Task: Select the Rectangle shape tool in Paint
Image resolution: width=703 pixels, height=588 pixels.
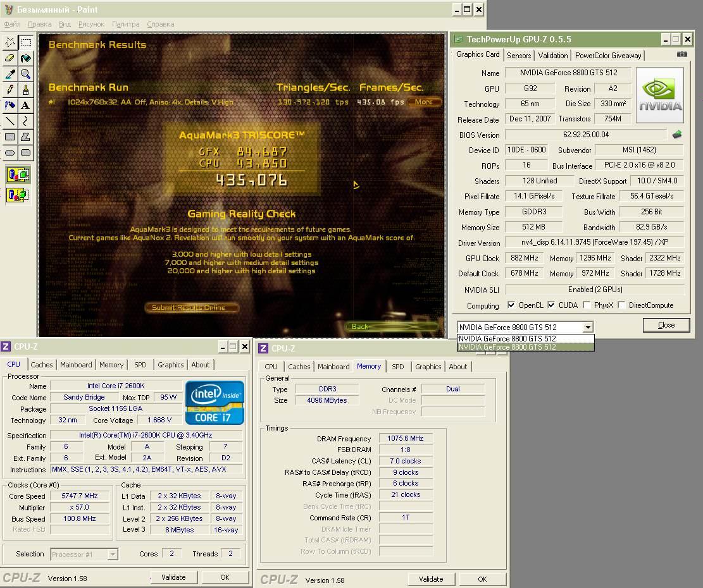Action: pos(10,137)
